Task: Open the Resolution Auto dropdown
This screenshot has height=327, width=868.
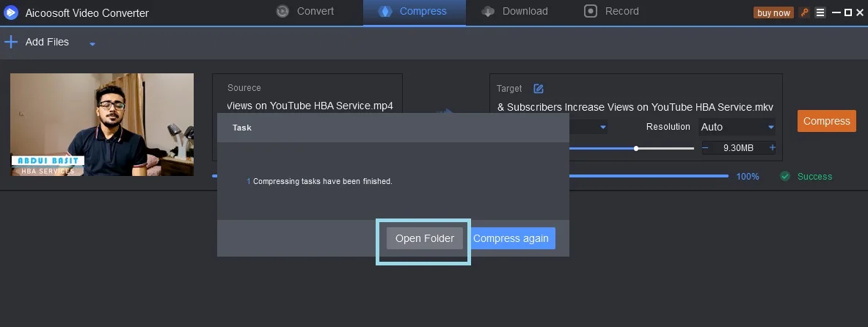Action: pos(737,127)
